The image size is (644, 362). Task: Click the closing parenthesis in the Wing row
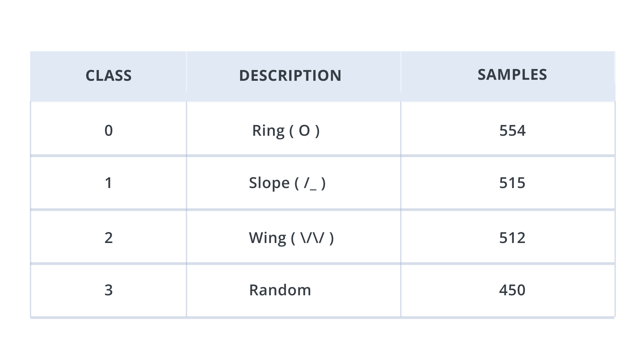[331, 238]
